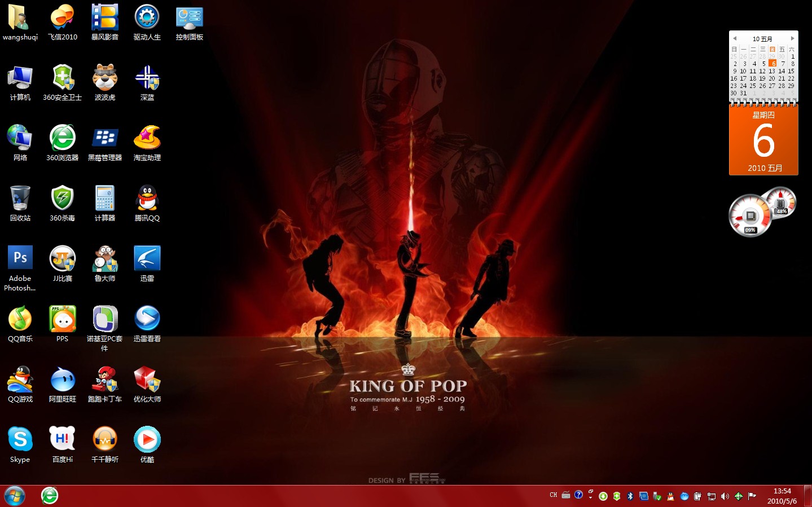Open the 淘宝助理 assistant icon
Viewport: 812px width, 507px height.
[x=147, y=143]
